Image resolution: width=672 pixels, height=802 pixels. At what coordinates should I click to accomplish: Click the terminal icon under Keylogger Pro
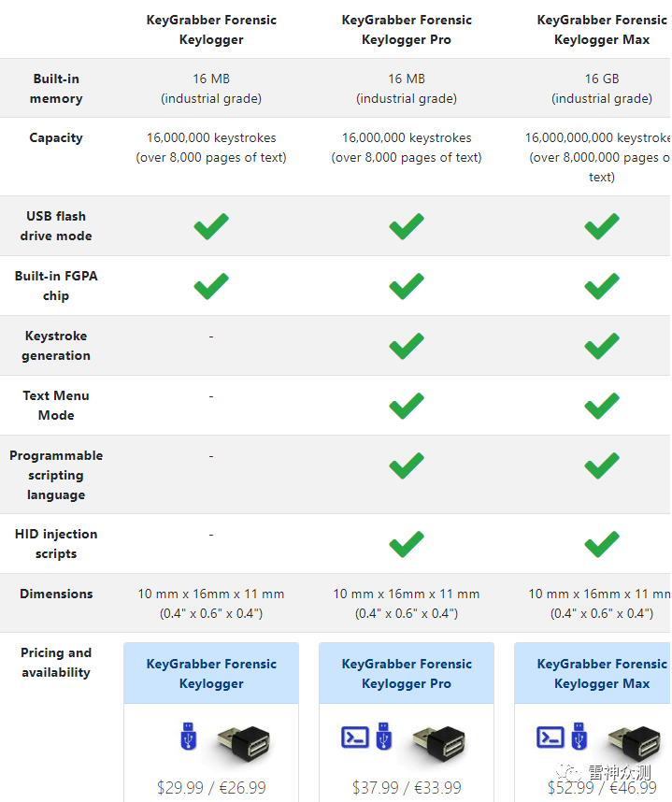click(355, 737)
